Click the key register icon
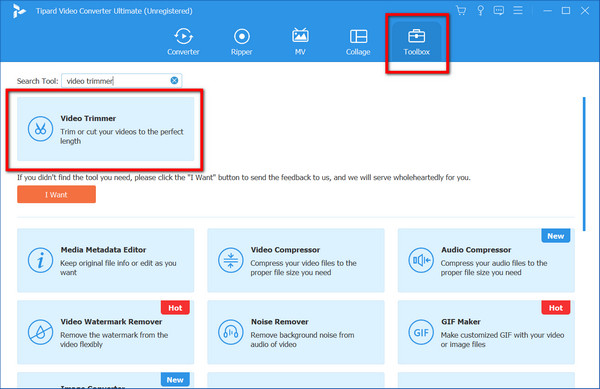The image size is (600, 389). (x=480, y=10)
